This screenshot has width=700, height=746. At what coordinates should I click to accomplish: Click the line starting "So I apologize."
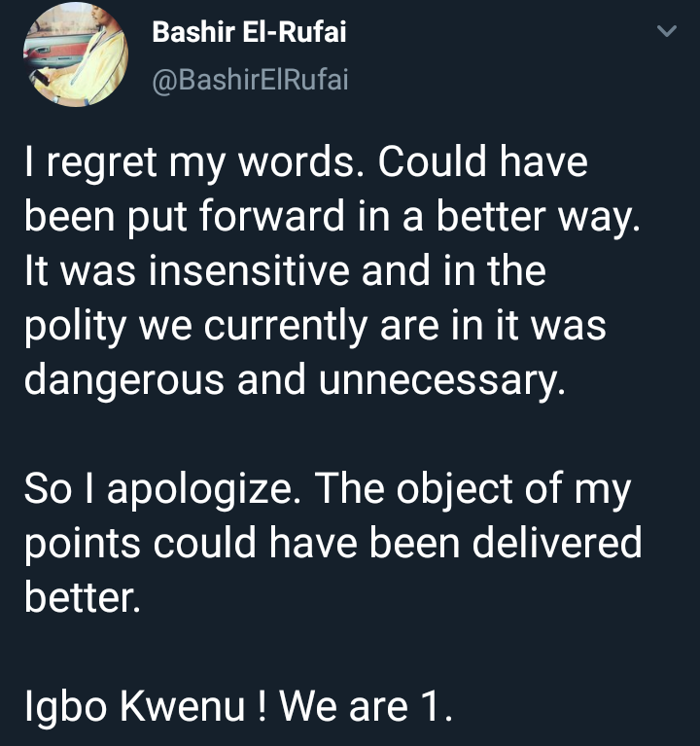point(327,489)
